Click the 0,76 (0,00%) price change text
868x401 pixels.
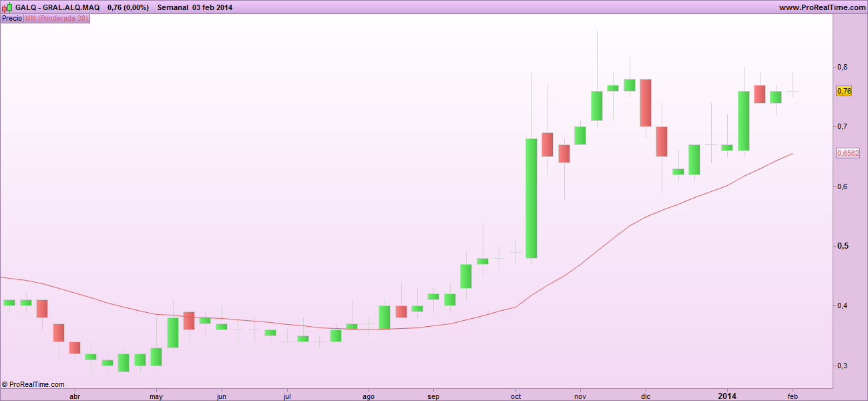point(128,7)
